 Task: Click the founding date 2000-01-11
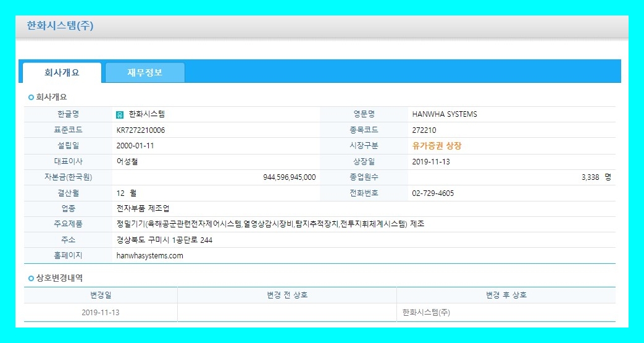(135, 146)
